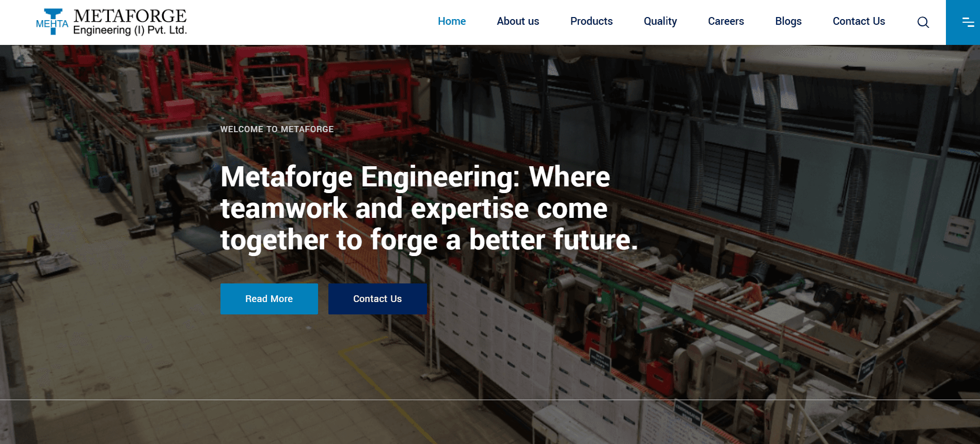This screenshot has width=980, height=444.
Task: Navigate to the Quality page
Action: 660,21
